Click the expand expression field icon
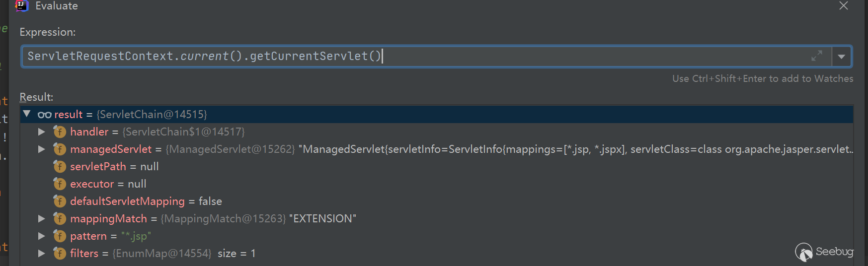The width and height of the screenshot is (868, 266). point(816,56)
